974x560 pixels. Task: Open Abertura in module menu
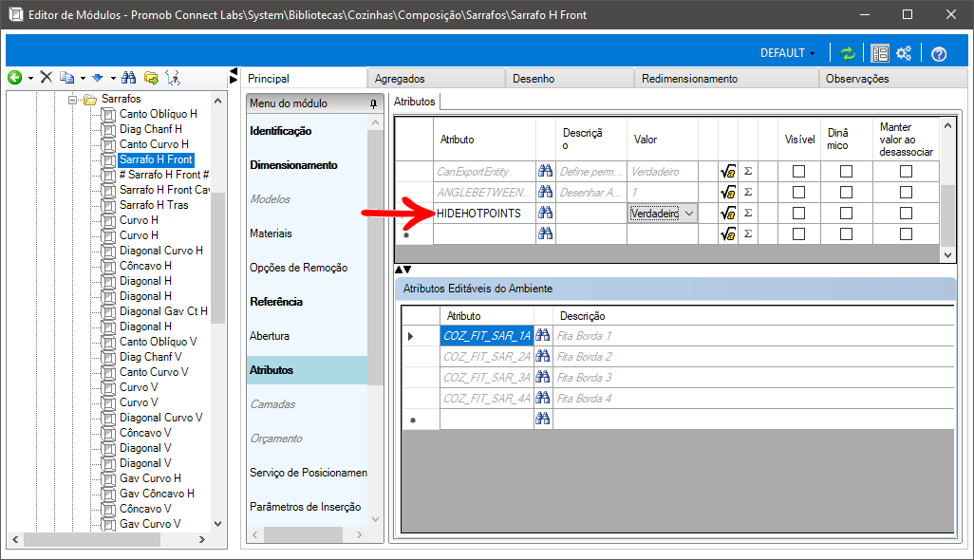tap(270, 336)
